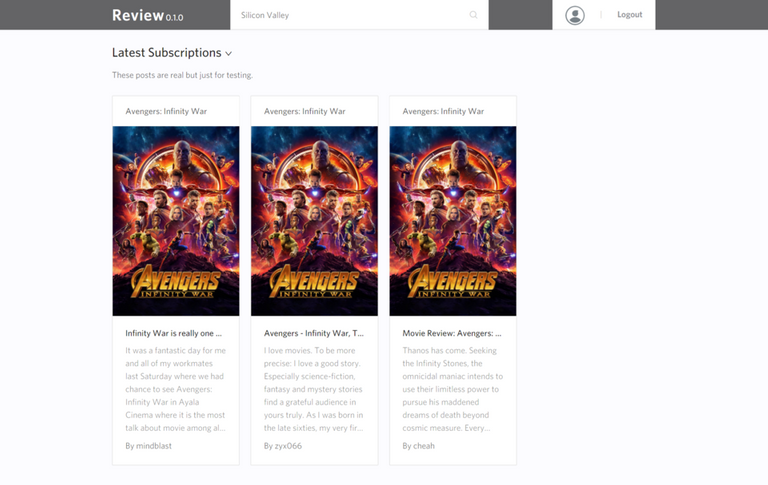This screenshot has width=768, height=485.
Task: Click movie name header atop mindblast's card
Action: pos(166,111)
